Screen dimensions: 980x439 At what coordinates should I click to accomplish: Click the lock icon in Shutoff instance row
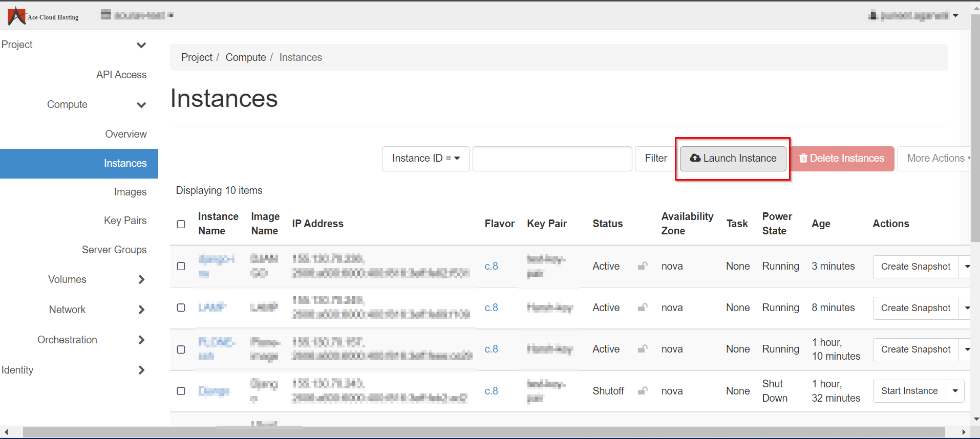(x=643, y=391)
